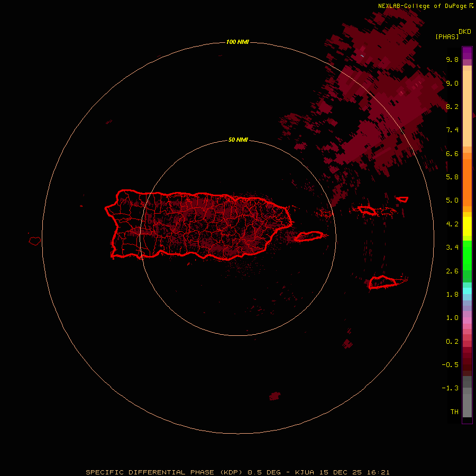Click the small Mona island outline far west
Screen dimensions: 476x476
coord(35,241)
